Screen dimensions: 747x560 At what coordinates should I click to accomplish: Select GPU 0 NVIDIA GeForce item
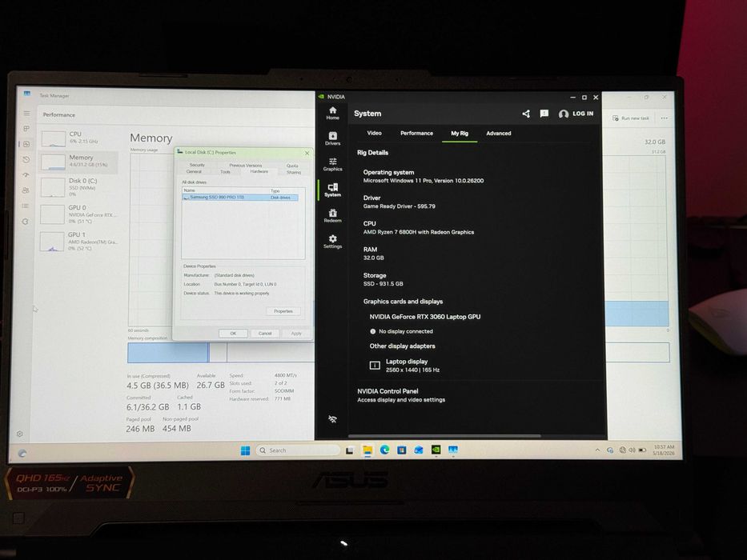pos(78,214)
